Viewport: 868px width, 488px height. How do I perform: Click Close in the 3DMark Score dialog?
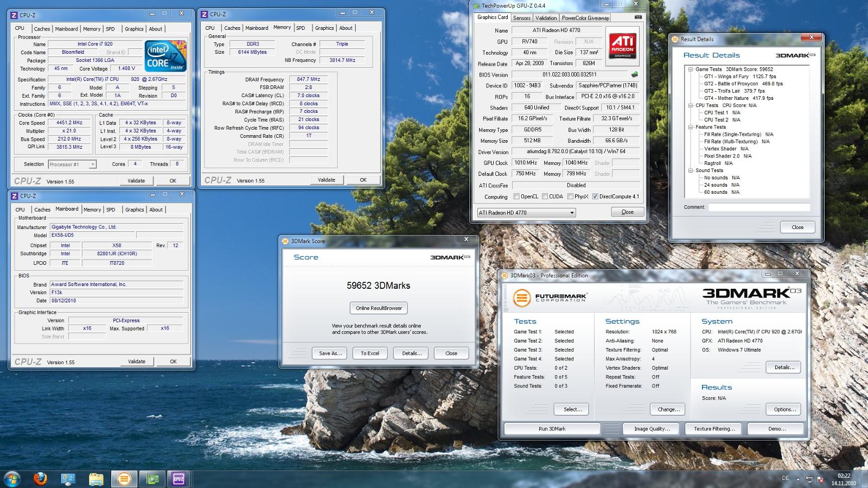(451, 353)
